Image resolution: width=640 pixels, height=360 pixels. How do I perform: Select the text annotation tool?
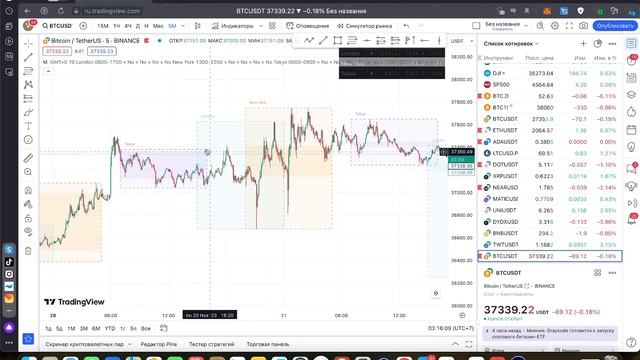(x=28, y=126)
